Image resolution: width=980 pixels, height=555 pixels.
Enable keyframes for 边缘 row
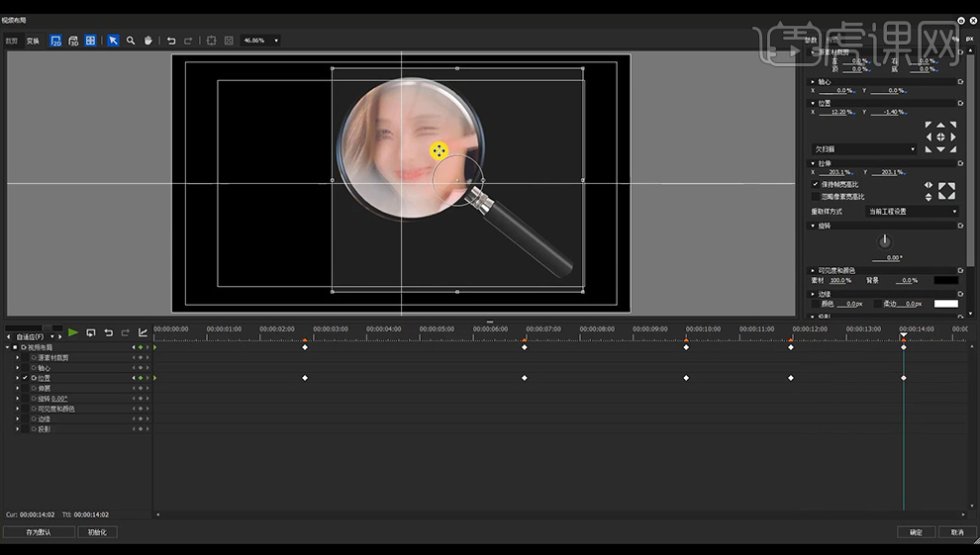click(25, 418)
